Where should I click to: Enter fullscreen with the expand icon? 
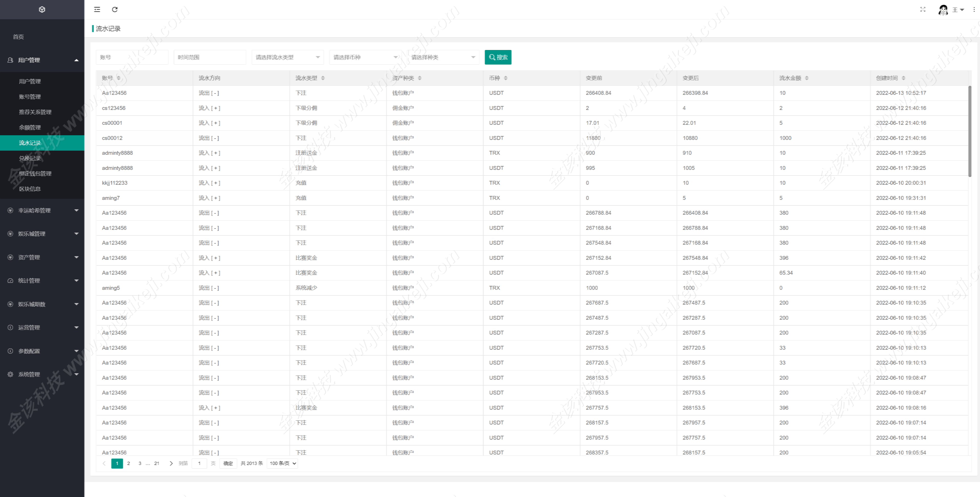923,9
